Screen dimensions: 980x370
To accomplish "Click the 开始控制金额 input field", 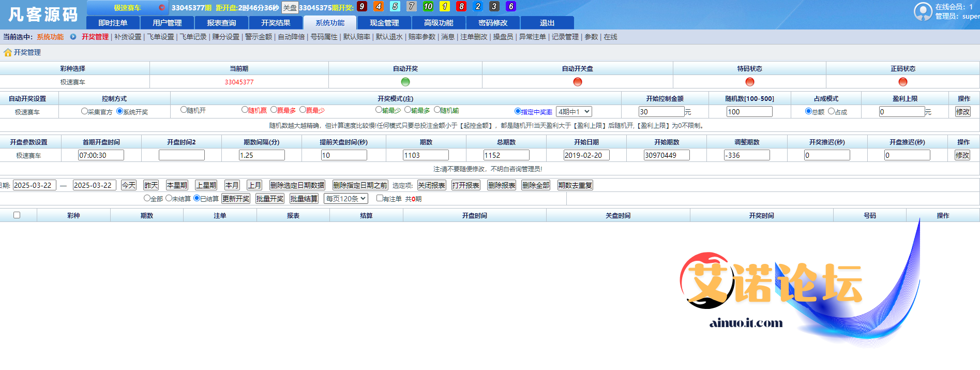I will 661,111.
